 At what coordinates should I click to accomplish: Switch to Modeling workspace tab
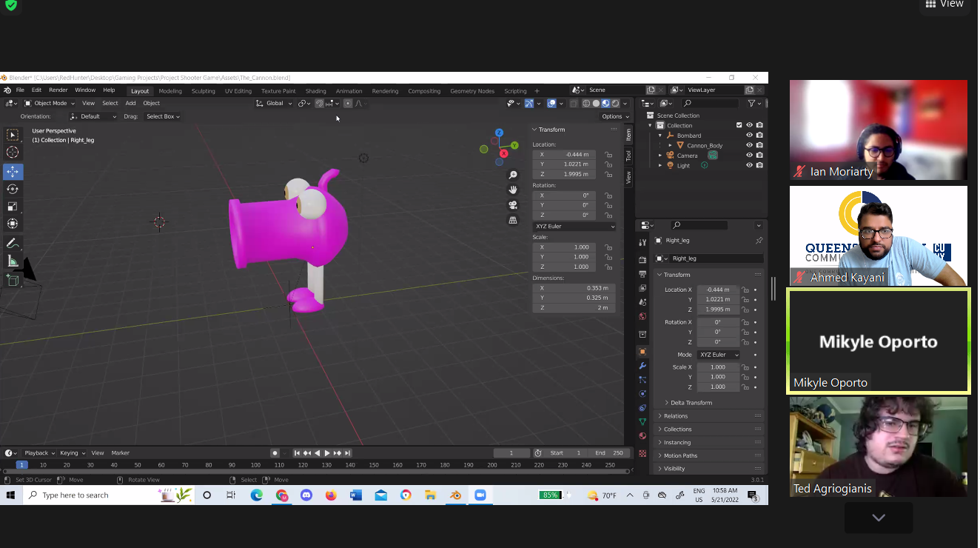(170, 91)
